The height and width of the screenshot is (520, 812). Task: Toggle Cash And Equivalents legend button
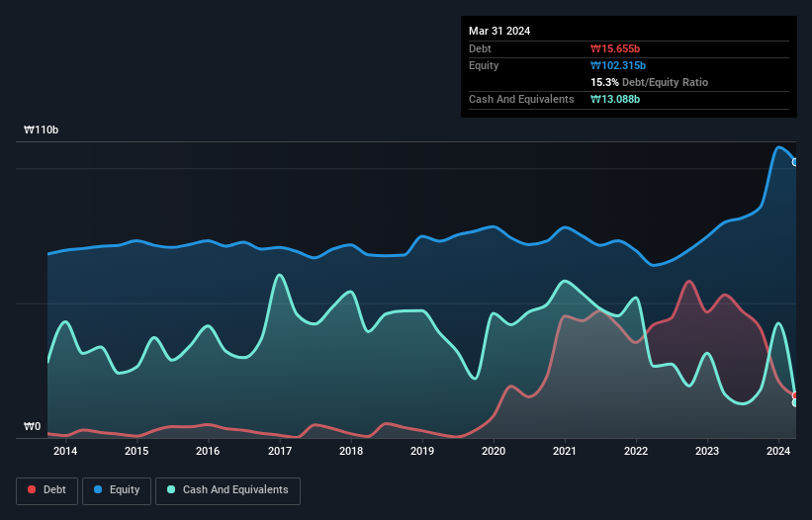click(227, 490)
